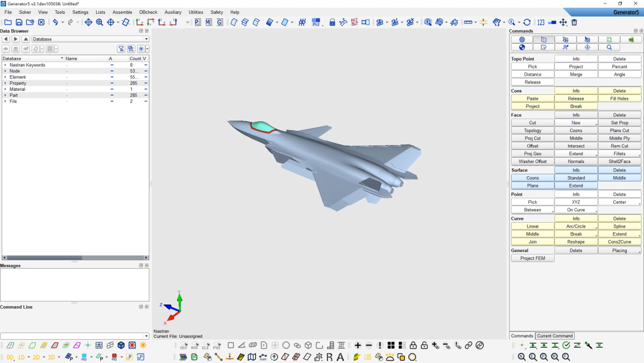Select the ruler measure tool icon

[x=468, y=22]
